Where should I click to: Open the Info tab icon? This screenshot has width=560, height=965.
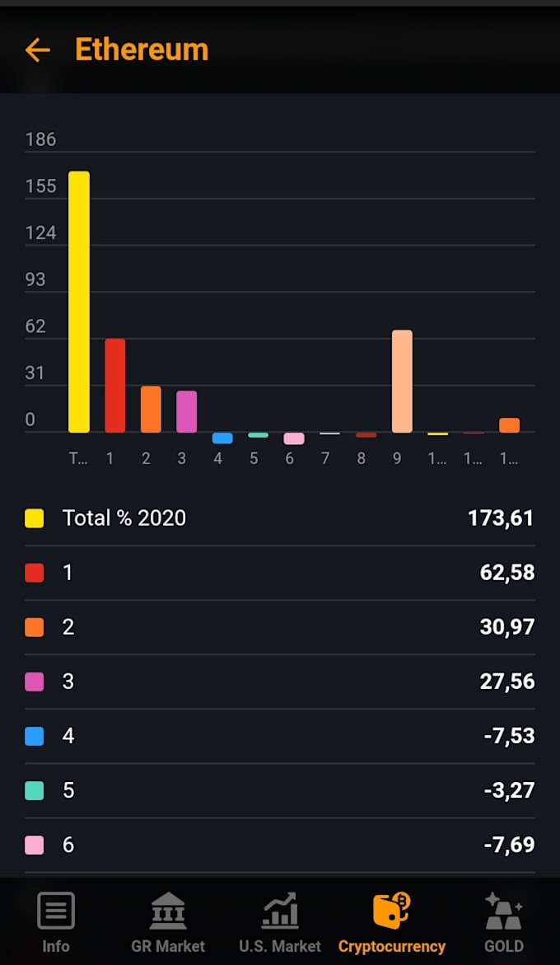click(x=56, y=911)
